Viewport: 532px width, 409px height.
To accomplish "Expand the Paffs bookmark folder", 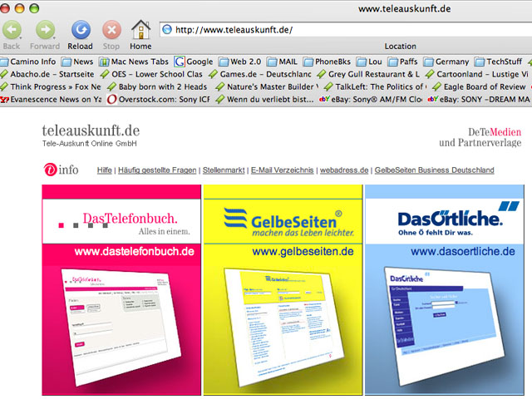I will (402, 62).
